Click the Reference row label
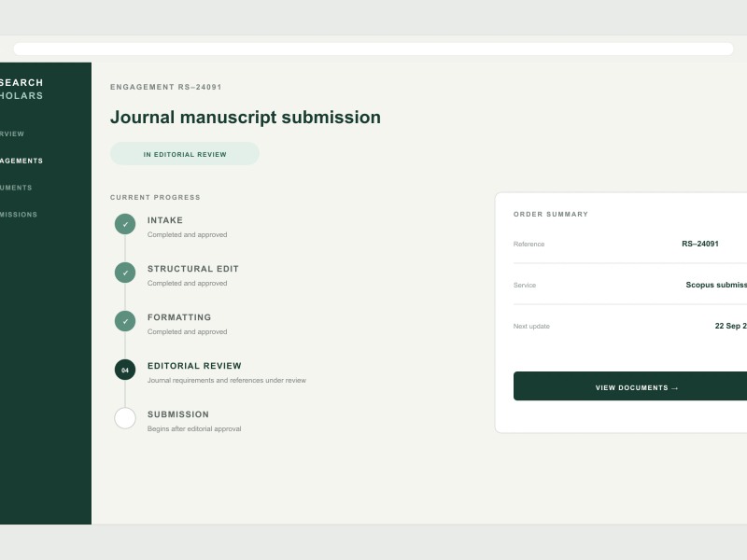Viewport: 747px width, 560px height. click(529, 245)
